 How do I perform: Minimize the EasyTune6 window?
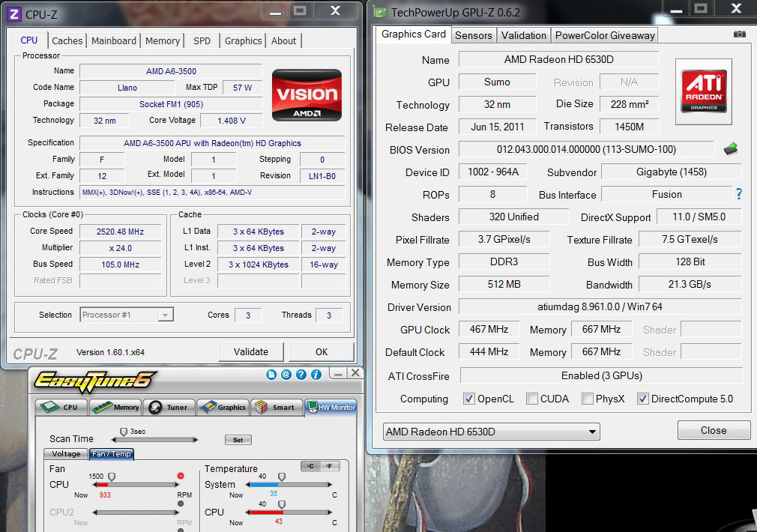pyautogui.click(x=338, y=373)
